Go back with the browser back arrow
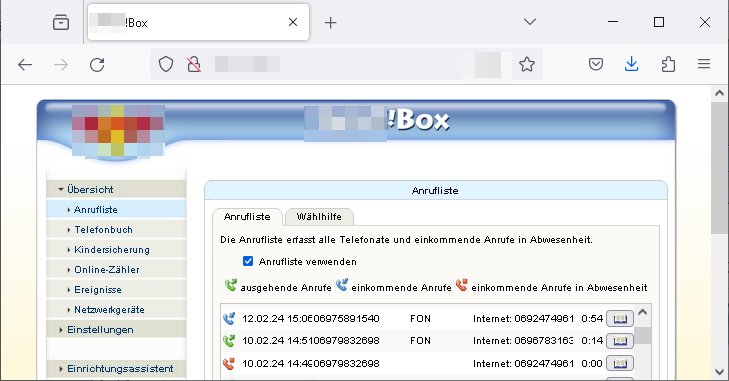The width and height of the screenshot is (729, 381). 25,65
